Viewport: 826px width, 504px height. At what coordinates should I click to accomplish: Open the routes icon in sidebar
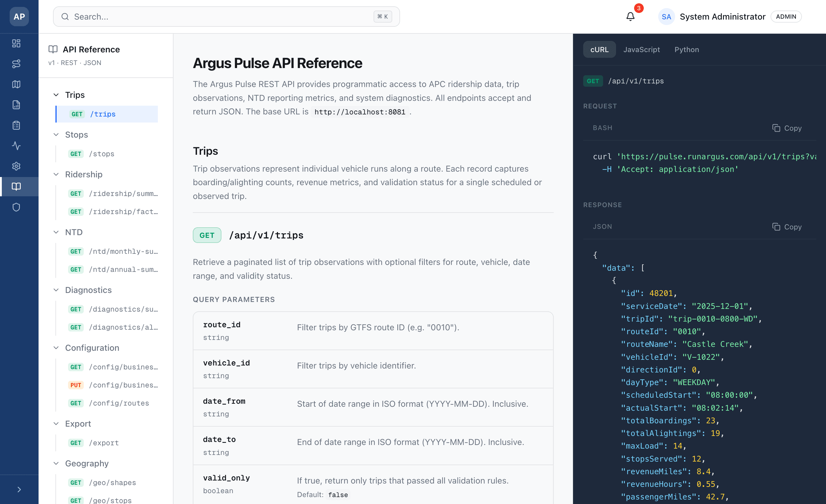point(16,64)
